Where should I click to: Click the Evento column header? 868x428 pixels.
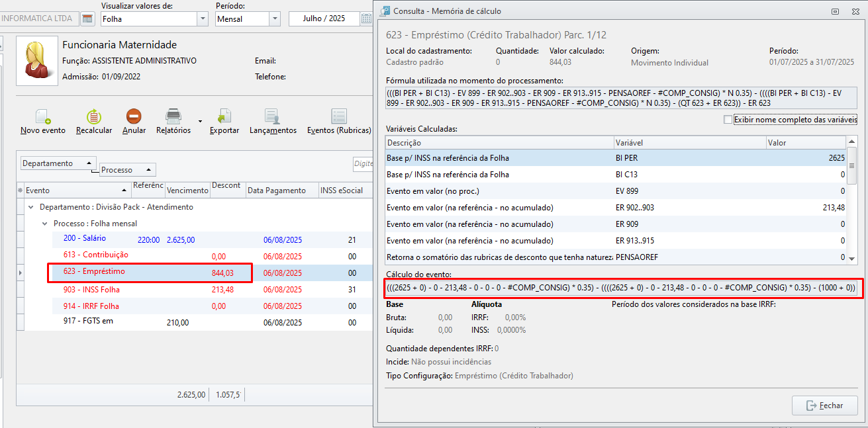[x=77, y=191]
